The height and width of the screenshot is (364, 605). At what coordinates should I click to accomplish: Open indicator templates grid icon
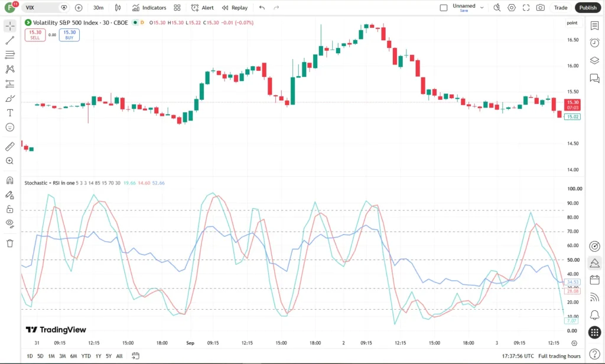pos(177,7)
